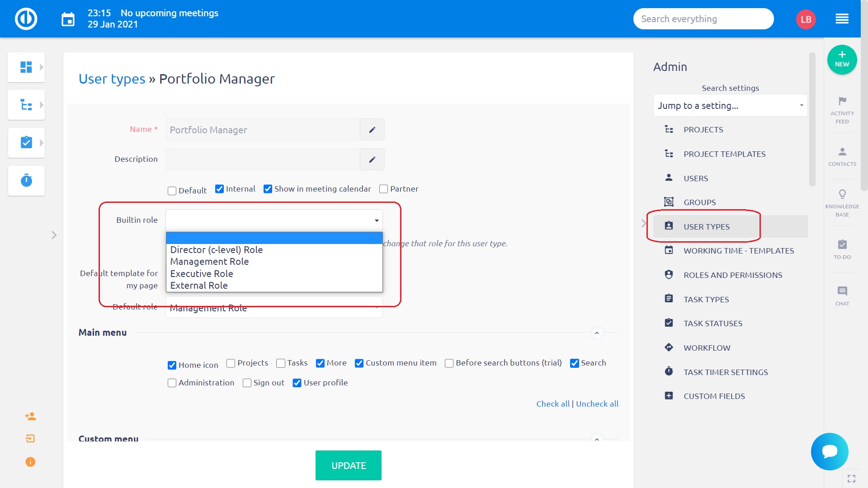Uncheck the Internal checkbox
868x488 pixels.
[x=219, y=189]
